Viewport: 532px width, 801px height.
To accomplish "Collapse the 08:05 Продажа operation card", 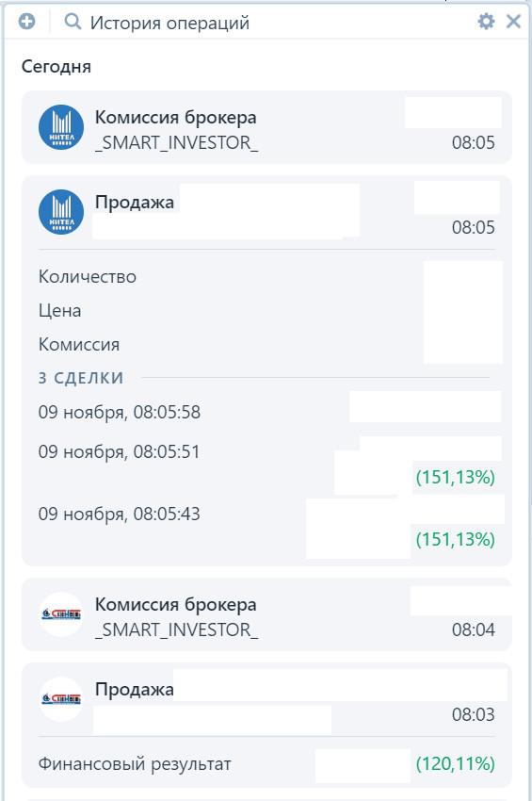I will pyautogui.click(x=266, y=212).
